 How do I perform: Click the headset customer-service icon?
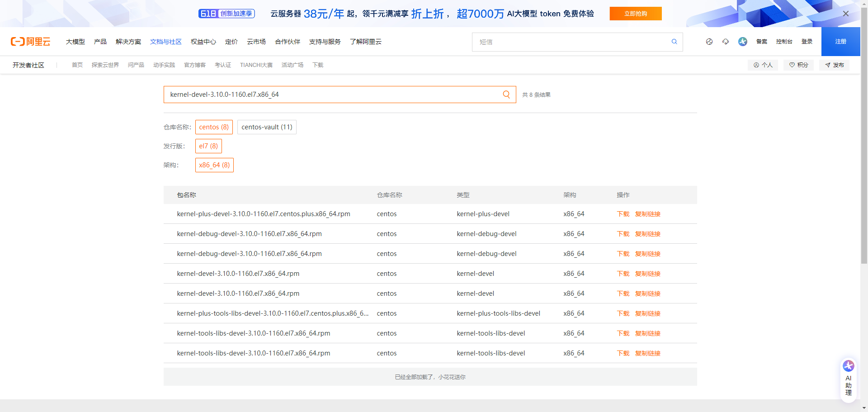tap(726, 42)
